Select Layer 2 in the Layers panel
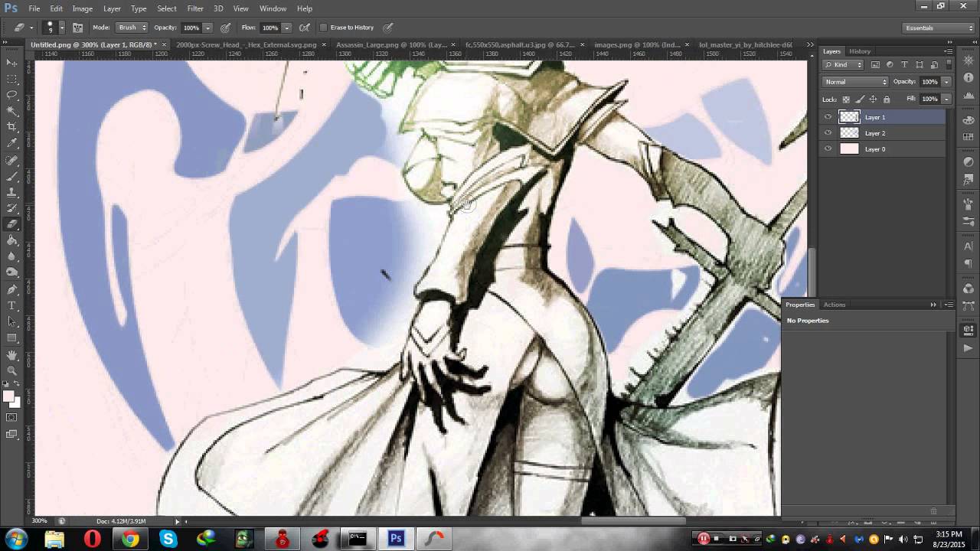The width and height of the screenshot is (980, 551). pos(883,133)
